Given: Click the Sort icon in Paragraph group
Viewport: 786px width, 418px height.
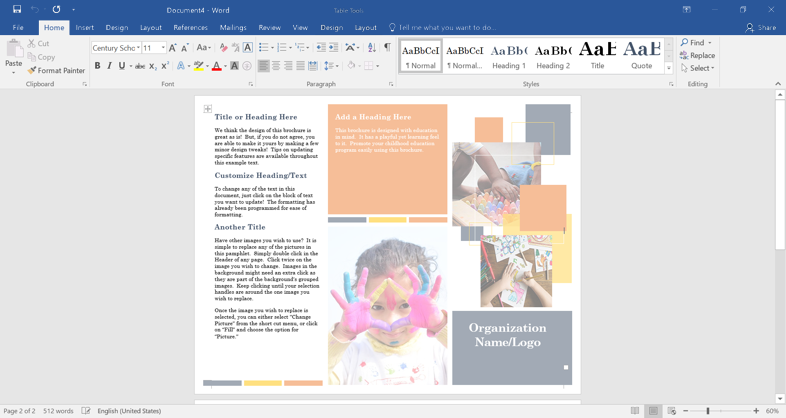Looking at the screenshot, I should pyautogui.click(x=371, y=48).
